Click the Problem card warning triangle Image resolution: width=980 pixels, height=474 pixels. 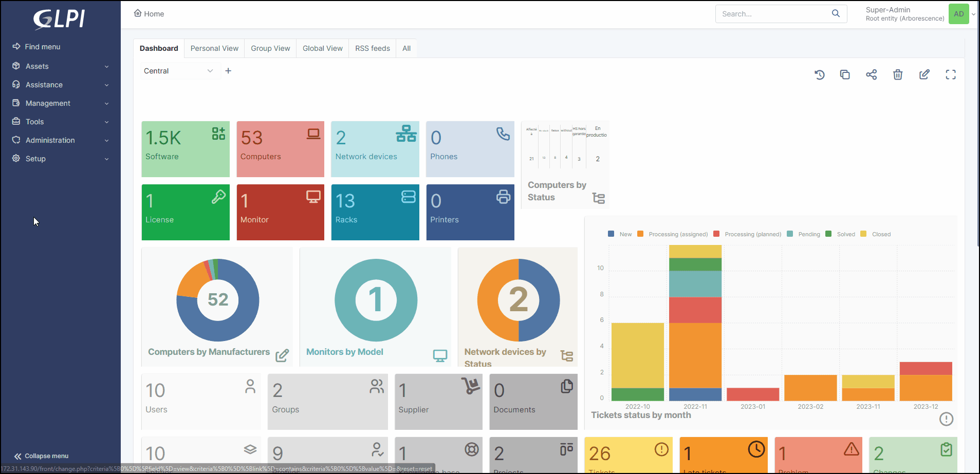852,449
